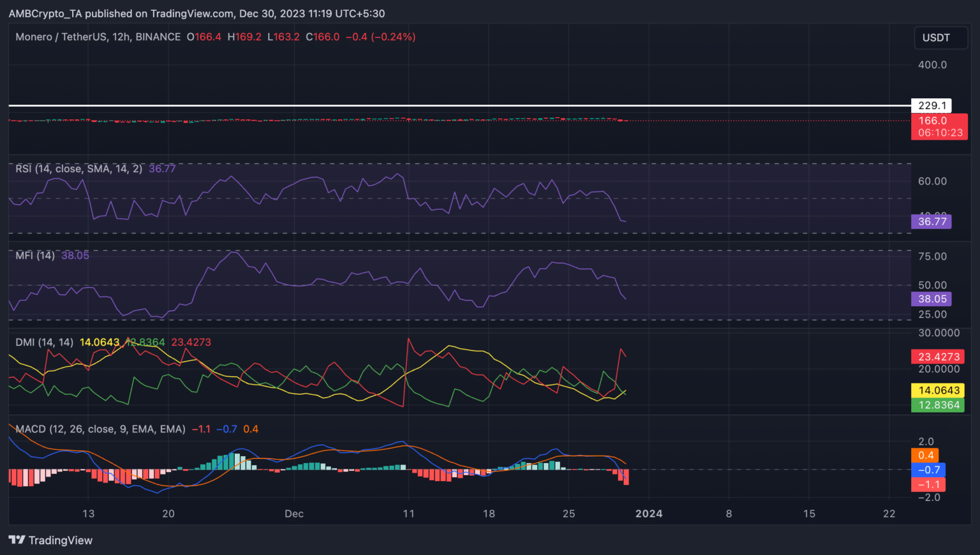Click the Dec label on time axis

pyautogui.click(x=294, y=514)
